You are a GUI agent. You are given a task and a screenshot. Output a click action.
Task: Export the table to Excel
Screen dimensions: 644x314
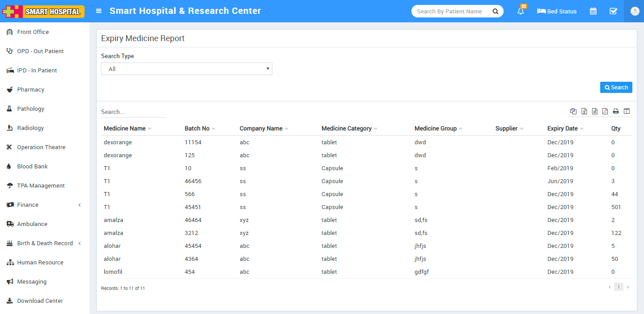(x=584, y=111)
